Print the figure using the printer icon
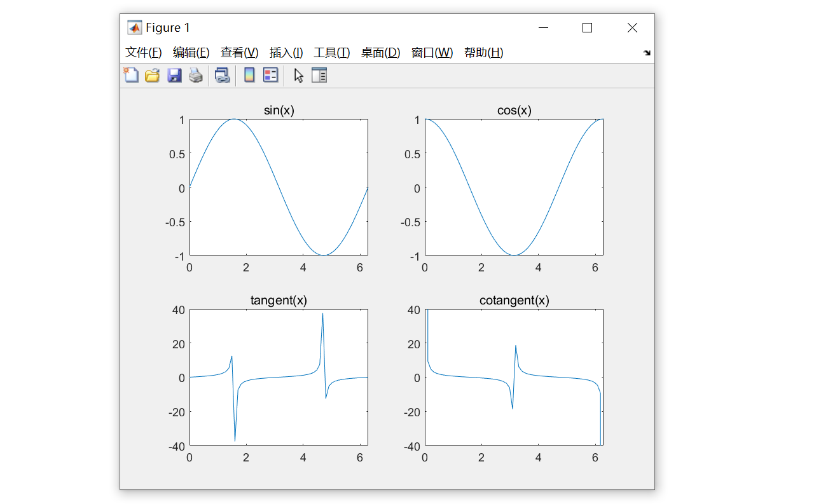The image size is (835, 504). coord(196,76)
